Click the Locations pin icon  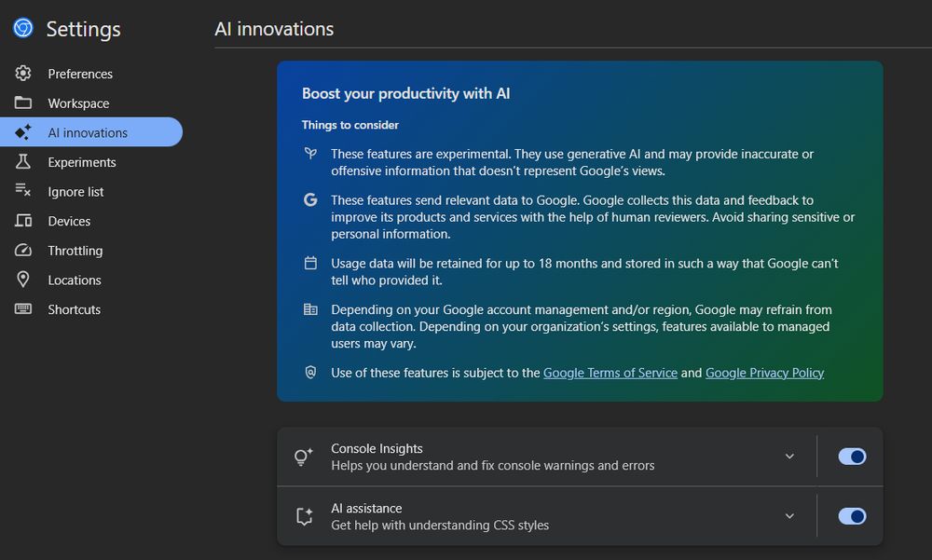point(23,280)
